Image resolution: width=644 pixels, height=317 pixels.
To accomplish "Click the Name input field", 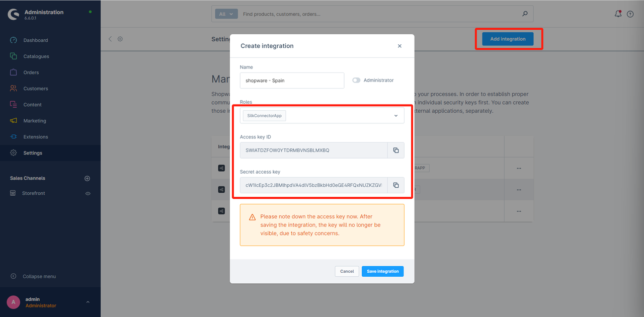I will pos(292,81).
